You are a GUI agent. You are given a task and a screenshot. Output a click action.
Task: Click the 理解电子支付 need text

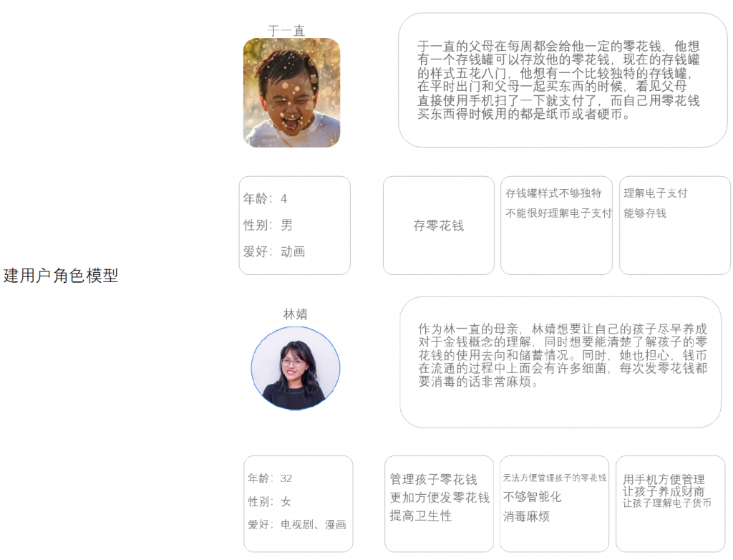coord(656,193)
